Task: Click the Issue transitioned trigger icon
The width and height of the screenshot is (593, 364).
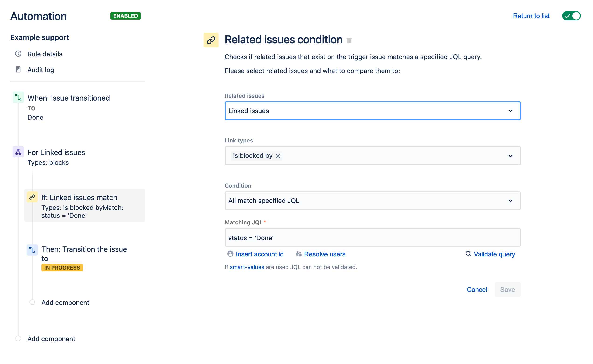Action: (18, 97)
